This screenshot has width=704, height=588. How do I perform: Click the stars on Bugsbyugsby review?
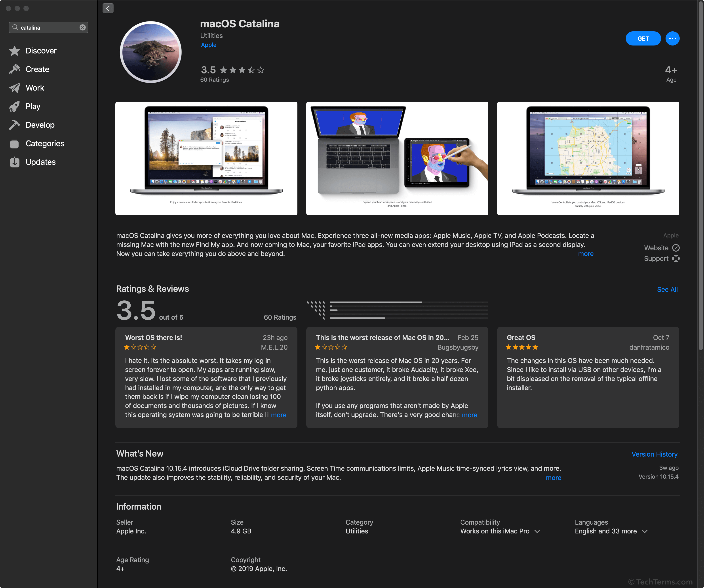pyautogui.click(x=331, y=347)
